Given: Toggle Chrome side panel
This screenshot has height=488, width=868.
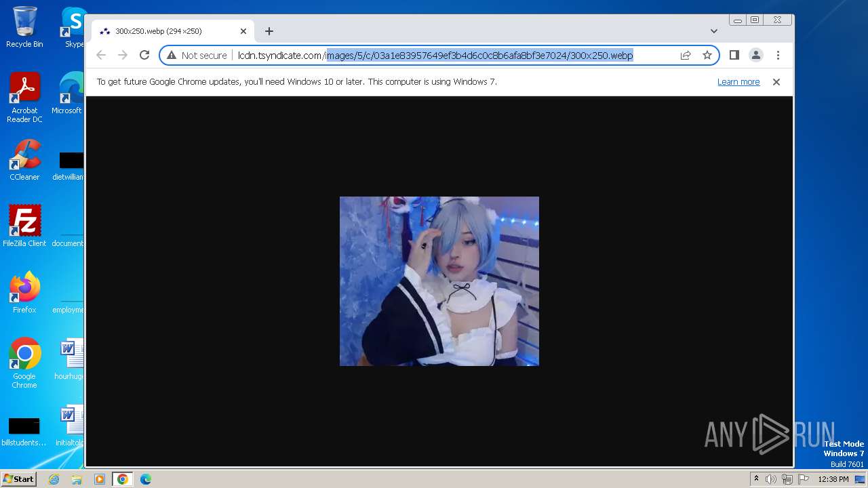Looking at the screenshot, I should [734, 56].
